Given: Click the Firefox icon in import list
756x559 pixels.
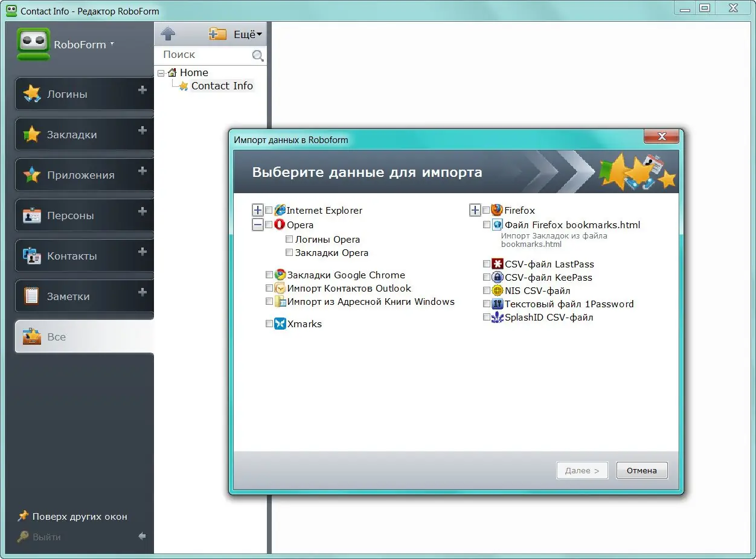Looking at the screenshot, I should pyautogui.click(x=497, y=210).
